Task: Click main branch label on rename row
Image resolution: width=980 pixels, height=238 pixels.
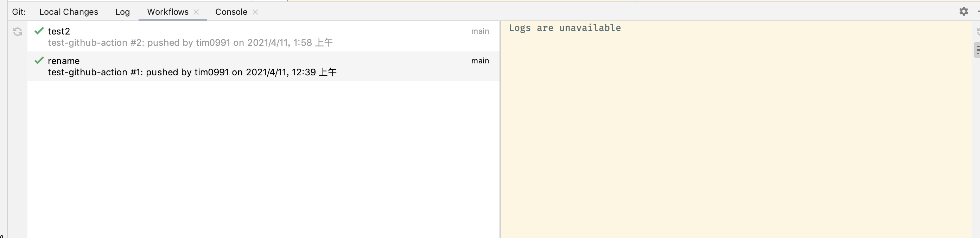Action: pos(480,61)
